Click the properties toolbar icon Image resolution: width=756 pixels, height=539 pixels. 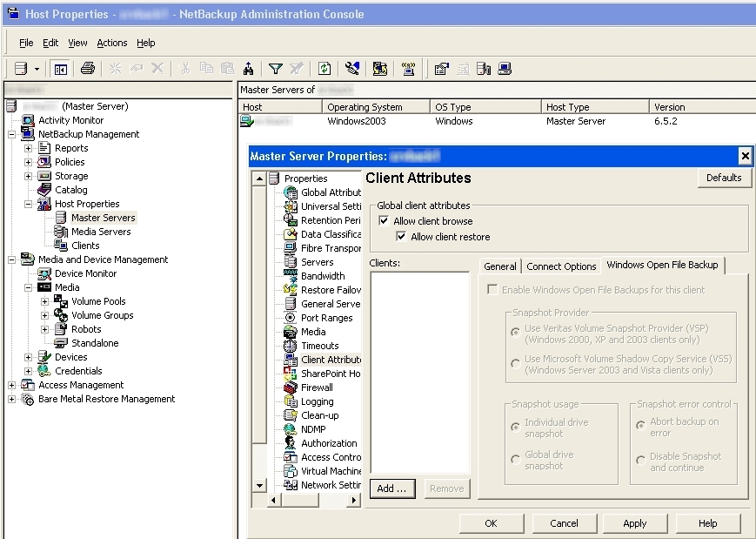tap(441, 69)
